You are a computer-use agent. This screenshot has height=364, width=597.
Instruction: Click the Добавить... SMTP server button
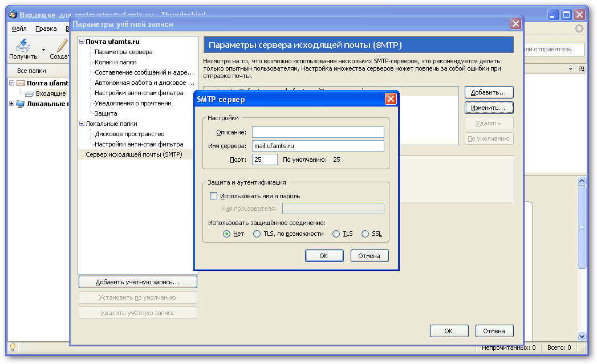[x=489, y=92]
